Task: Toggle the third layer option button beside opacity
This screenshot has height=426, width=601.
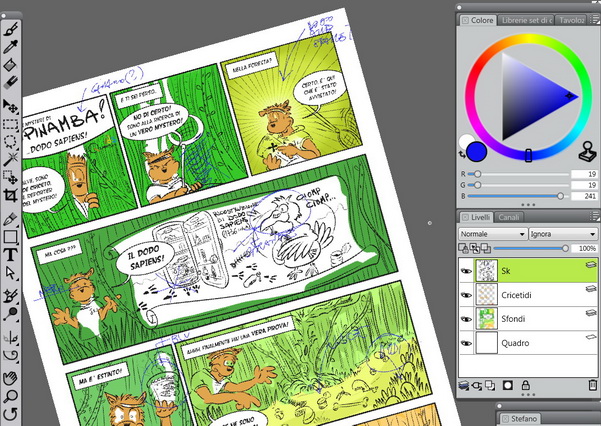Action: pyautogui.click(x=486, y=248)
